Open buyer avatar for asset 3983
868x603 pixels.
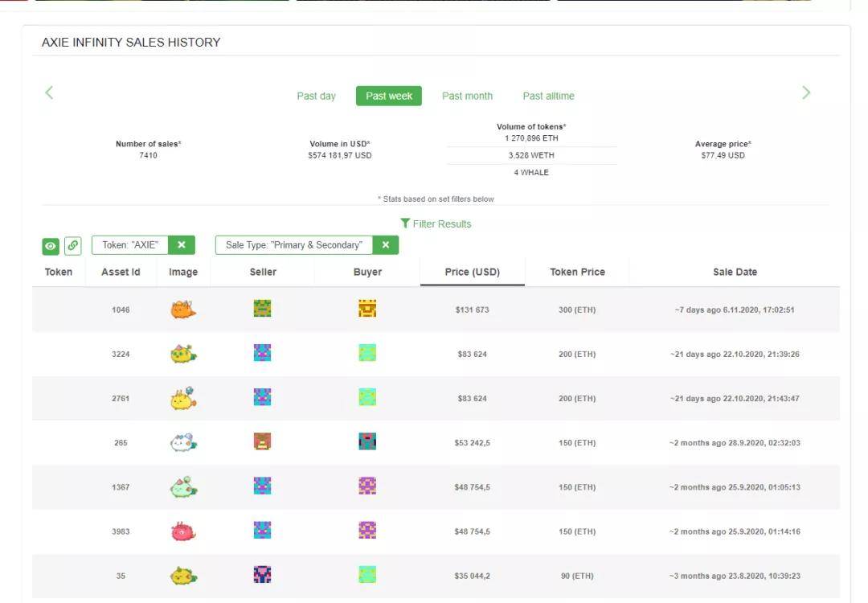tap(367, 530)
